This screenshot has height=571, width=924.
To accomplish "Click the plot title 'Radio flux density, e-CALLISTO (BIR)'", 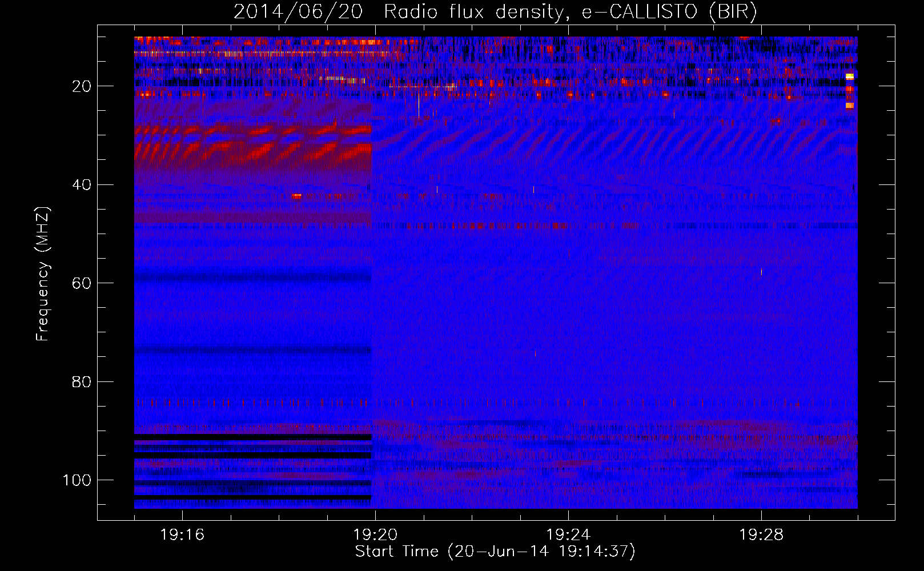I will pyautogui.click(x=571, y=12).
